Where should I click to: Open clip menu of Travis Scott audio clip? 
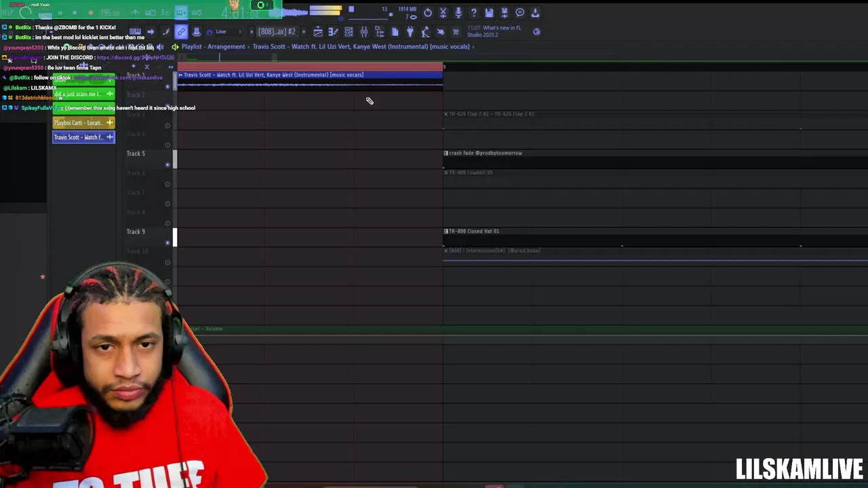point(180,75)
